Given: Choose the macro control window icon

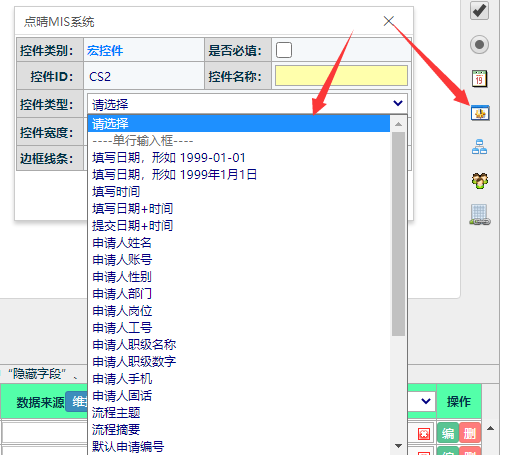Looking at the screenshot, I should (x=480, y=113).
